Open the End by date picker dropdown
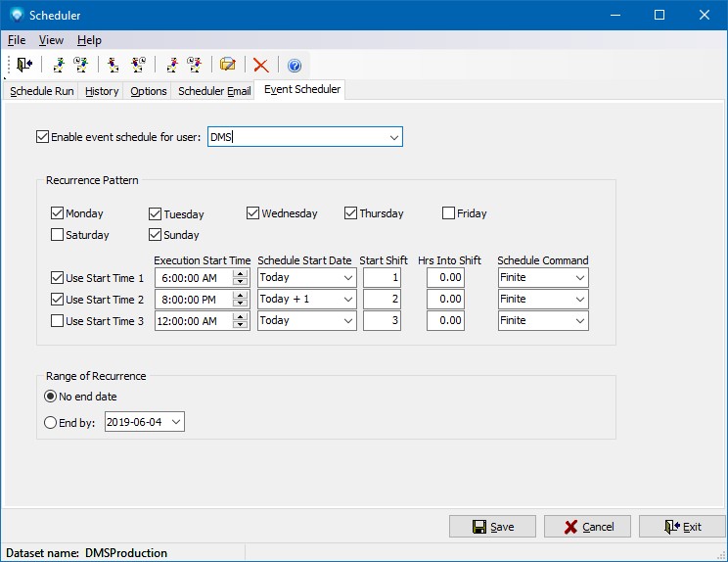 [x=175, y=422]
